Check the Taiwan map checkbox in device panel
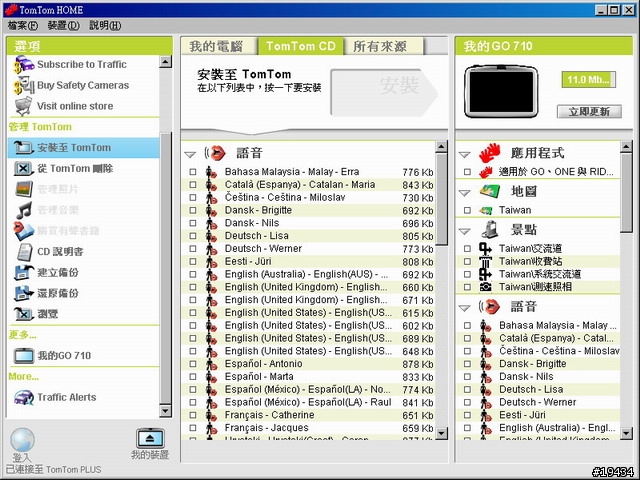The width and height of the screenshot is (640, 480). tap(467, 210)
